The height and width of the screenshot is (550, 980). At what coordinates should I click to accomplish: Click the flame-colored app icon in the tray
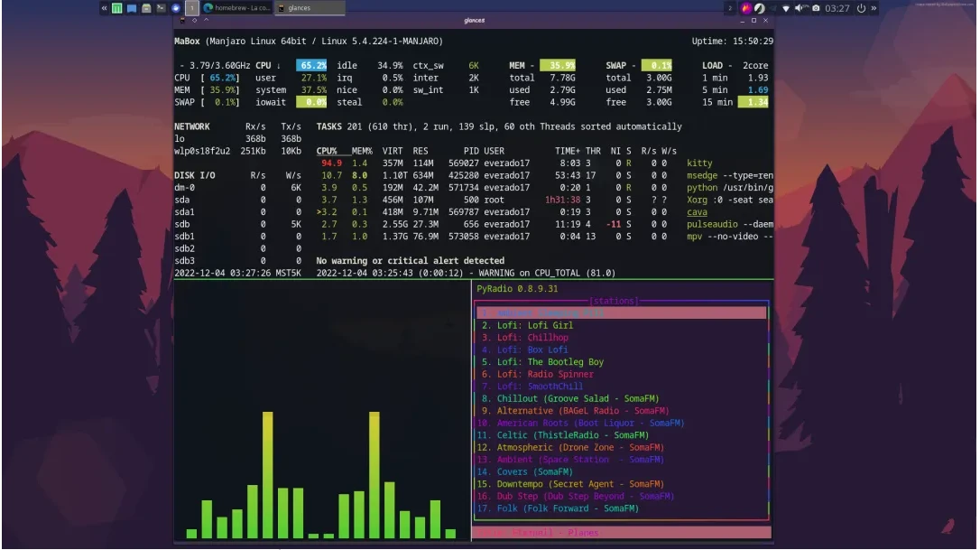(x=745, y=7)
